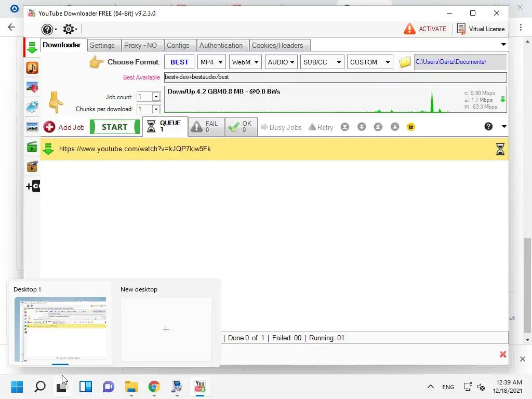The image size is (532, 399).
Task: Click the green arrow beside the Mbps readout
Action: 503,99
